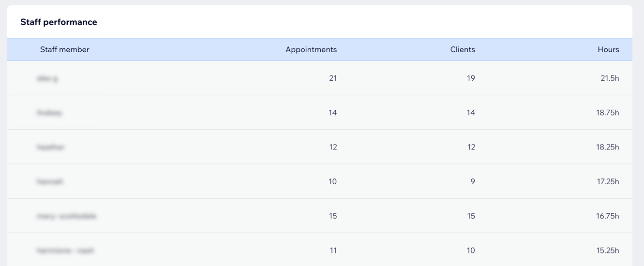Click the 11 appointments cell
Screen dimensions: 644x266
[x=333, y=250]
